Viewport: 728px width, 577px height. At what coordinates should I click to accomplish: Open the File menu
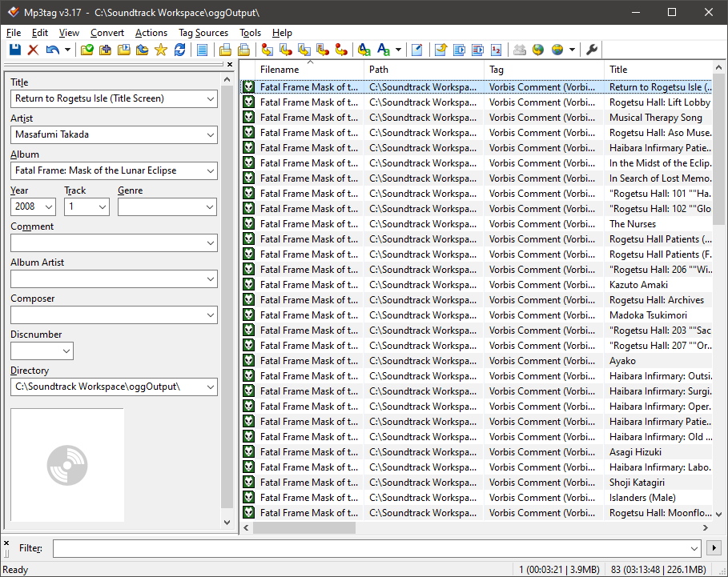(14, 33)
